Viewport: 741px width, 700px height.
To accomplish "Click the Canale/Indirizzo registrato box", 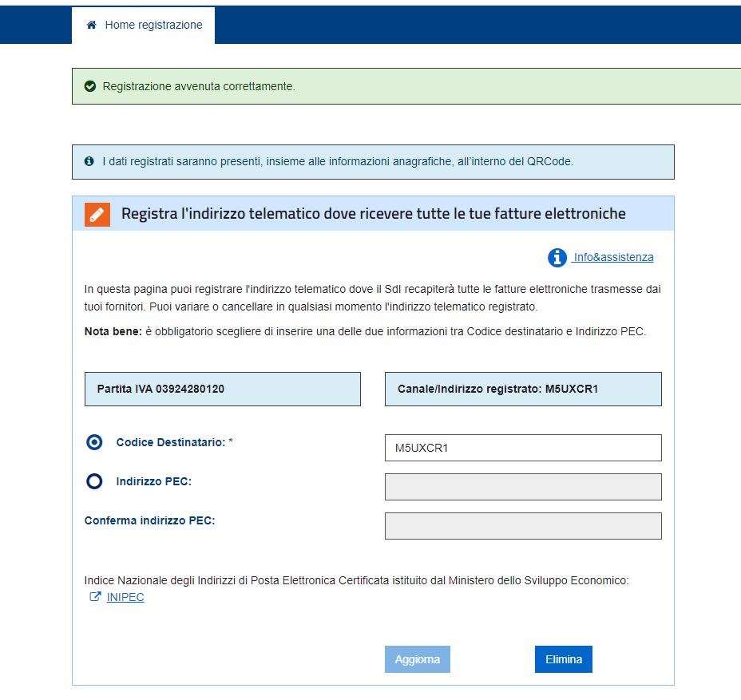I will tap(523, 390).
